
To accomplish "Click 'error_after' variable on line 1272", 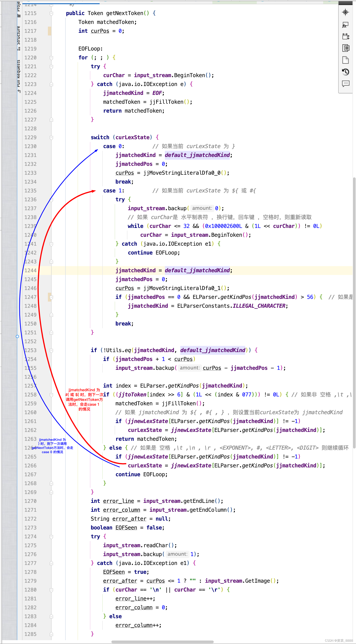I will point(129,519).
